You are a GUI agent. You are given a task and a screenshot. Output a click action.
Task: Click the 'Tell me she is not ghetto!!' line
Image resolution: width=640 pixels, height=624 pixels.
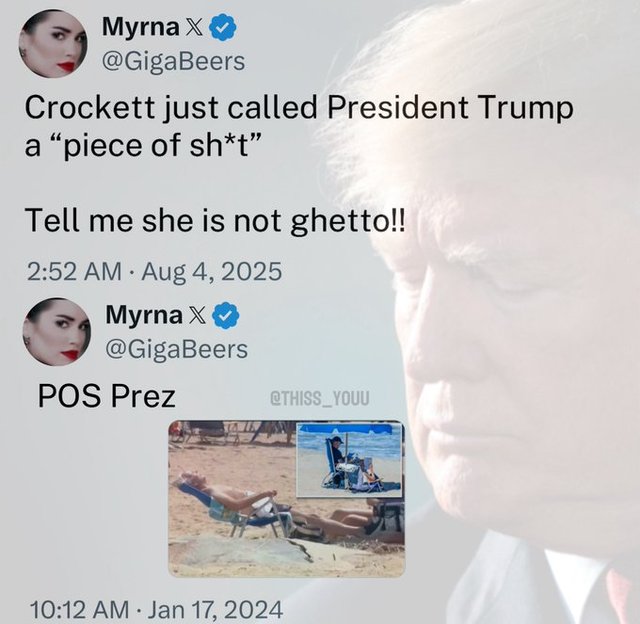216,220
